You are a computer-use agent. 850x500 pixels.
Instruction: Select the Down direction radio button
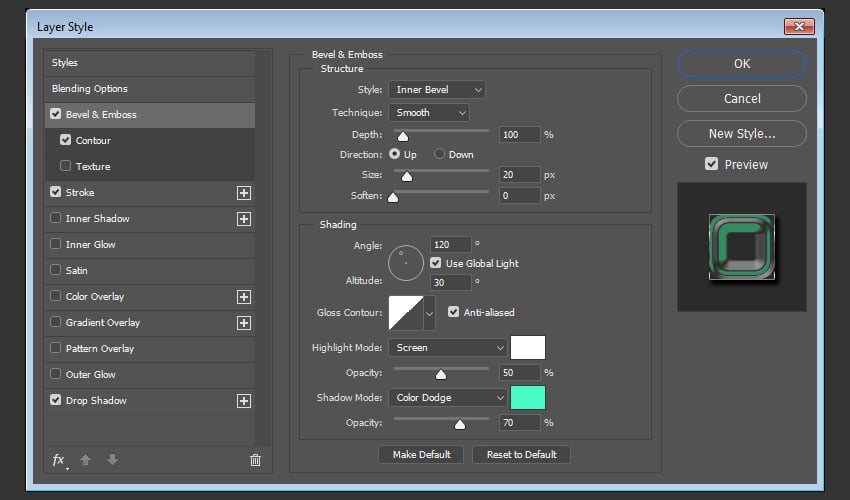pyautogui.click(x=439, y=154)
